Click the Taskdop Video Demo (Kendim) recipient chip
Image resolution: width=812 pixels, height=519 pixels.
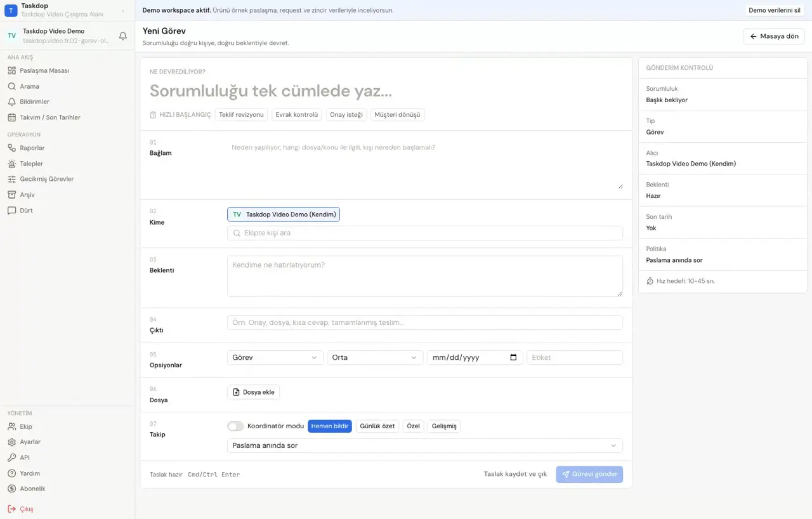click(x=284, y=214)
